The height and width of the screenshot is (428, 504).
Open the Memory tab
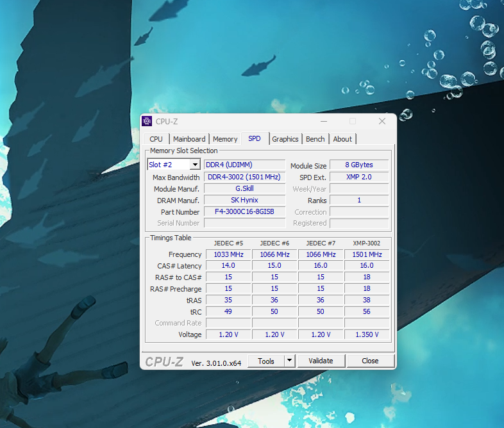coord(225,139)
